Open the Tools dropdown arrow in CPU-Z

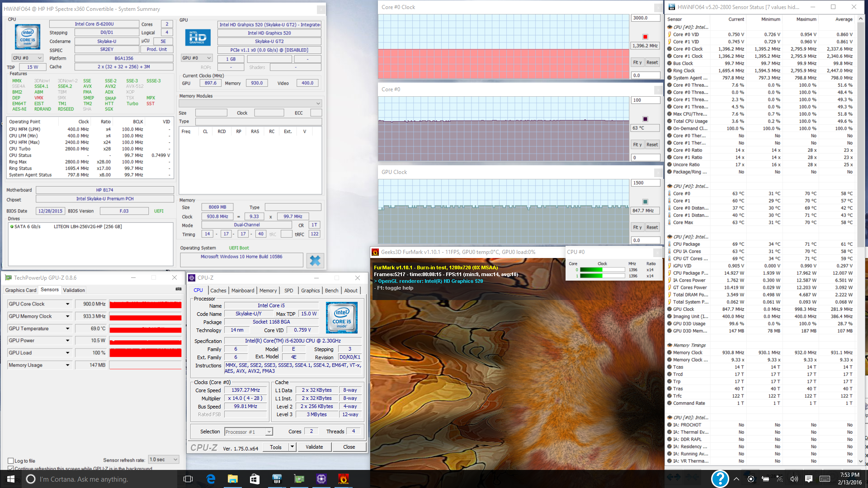click(292, 447)
